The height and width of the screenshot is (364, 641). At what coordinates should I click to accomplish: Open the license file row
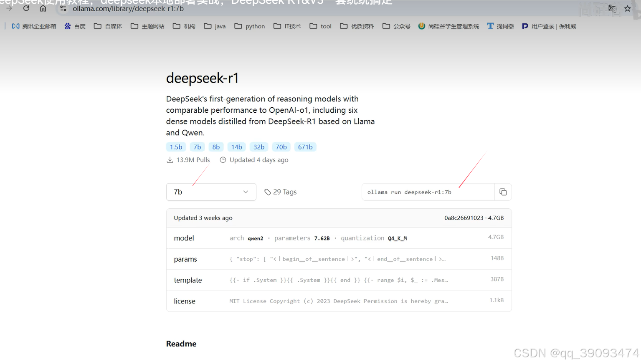click(339, 301)
